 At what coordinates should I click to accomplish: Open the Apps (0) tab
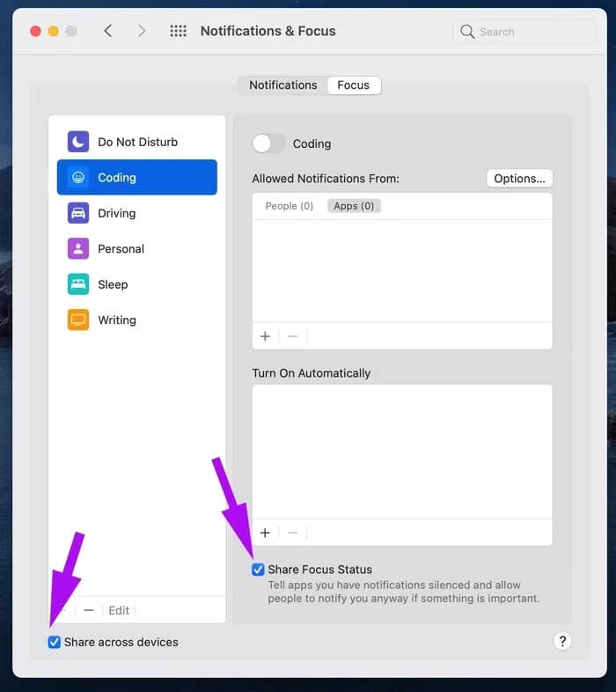point(354,206)
